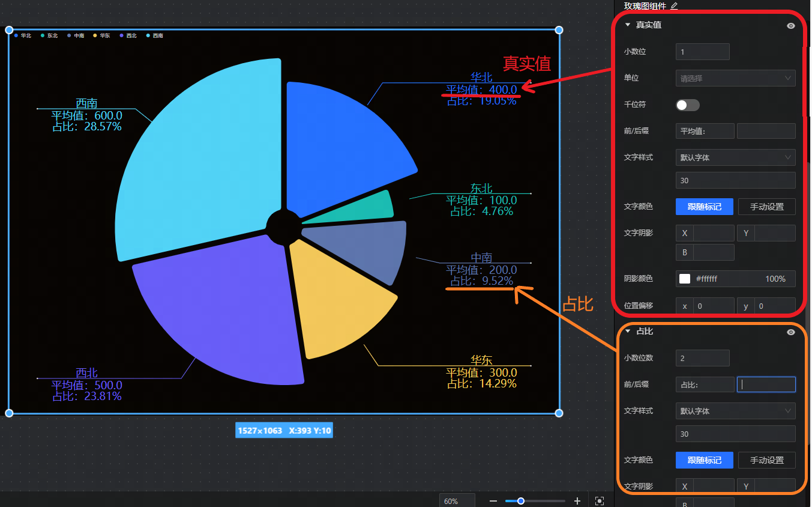812x507 pixels.
Task: Click the 小数位 input field
Action: coord(702,52)
